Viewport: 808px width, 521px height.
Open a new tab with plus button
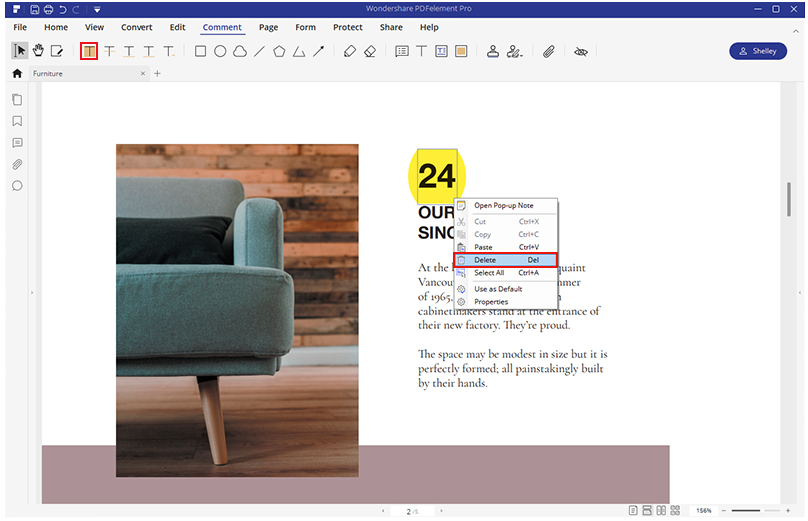pyautogui.click(x=157, y=74)
